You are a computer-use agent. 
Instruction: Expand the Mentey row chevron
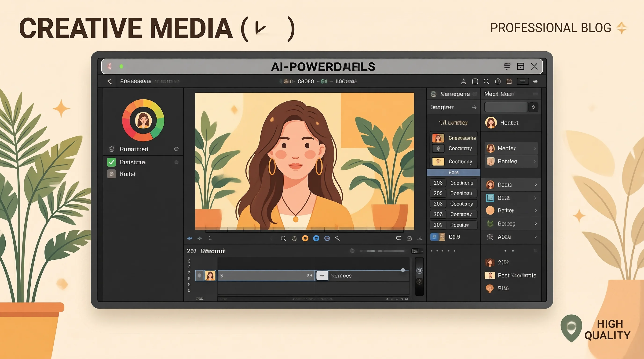point(535,148)
